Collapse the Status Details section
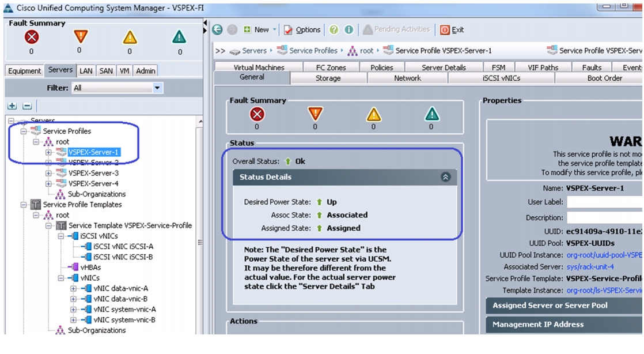The height and width of the screenshot is (354, 644). pos(446,177)
